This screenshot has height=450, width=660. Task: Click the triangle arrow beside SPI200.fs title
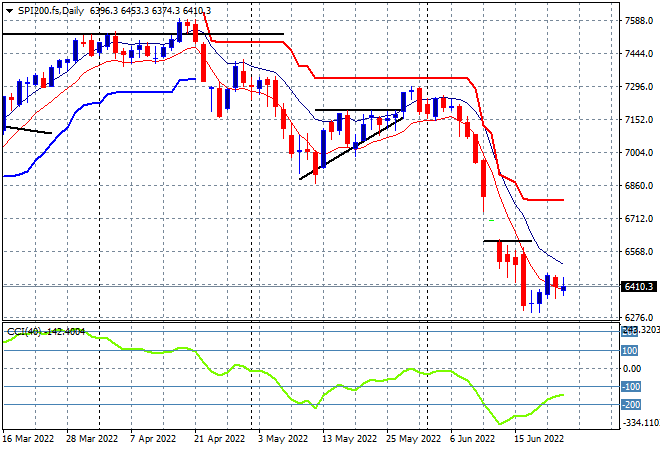pyautogui.click(x=9, y=10)
